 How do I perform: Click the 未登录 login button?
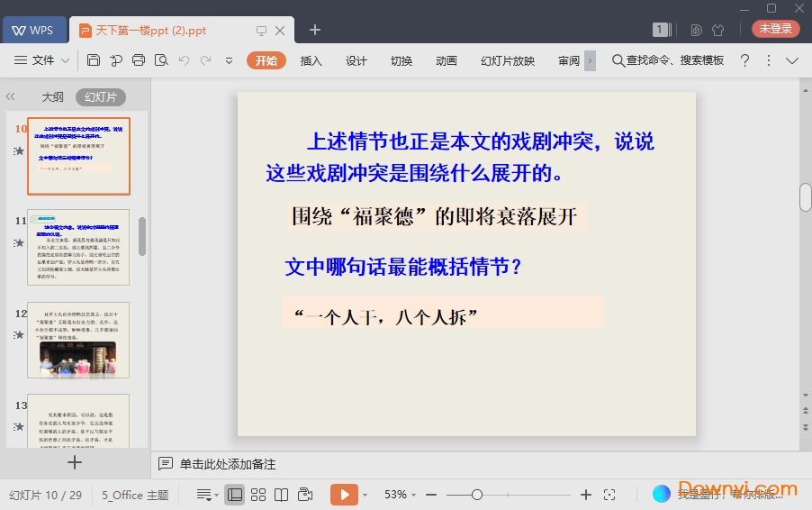(x=775, y=29)
